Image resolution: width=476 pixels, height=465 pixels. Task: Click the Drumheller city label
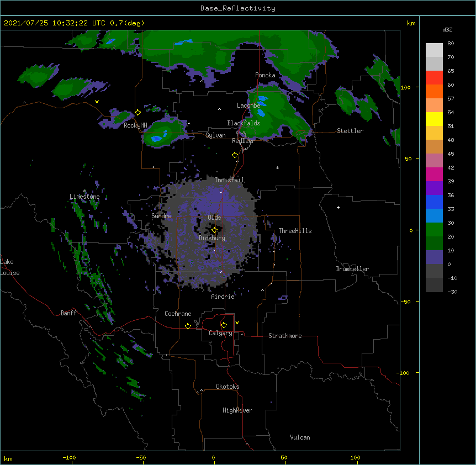coord(352,269)
